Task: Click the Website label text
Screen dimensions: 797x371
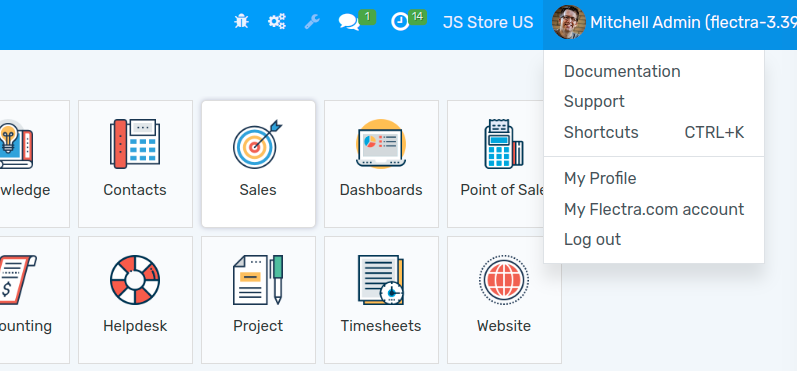Action: coord(504,326)
